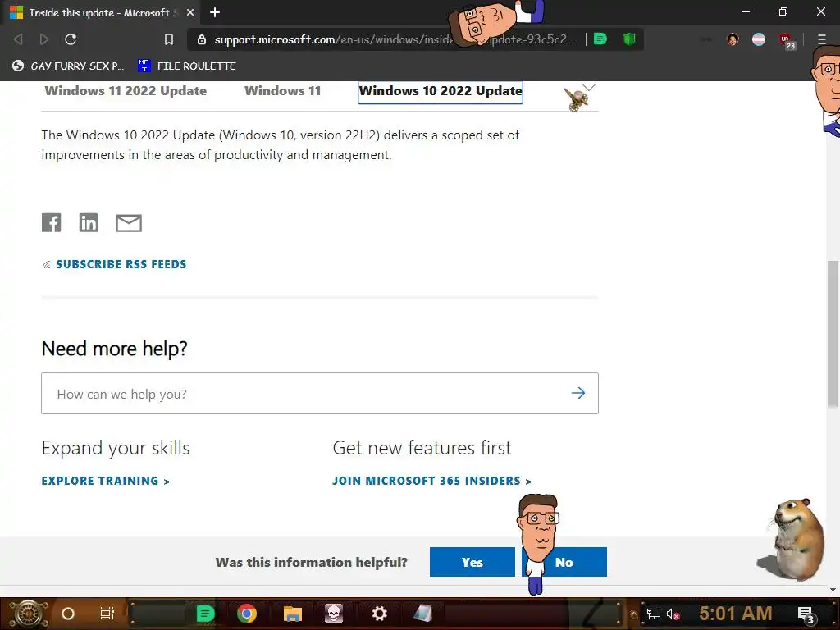Launch Google Chrome from the taskbar
The image size is (840, 630).
(x=246, y=614)
